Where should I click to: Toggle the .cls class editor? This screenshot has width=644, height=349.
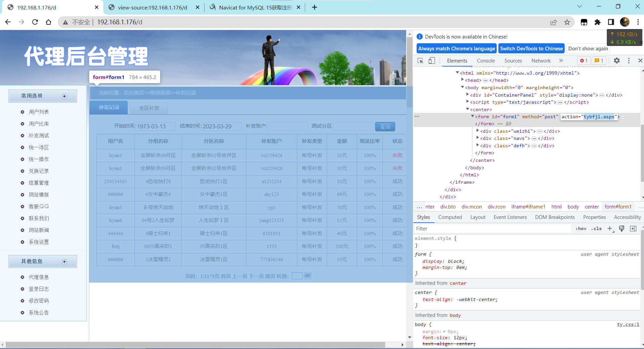pyautogui.click(x=596, y=229)
